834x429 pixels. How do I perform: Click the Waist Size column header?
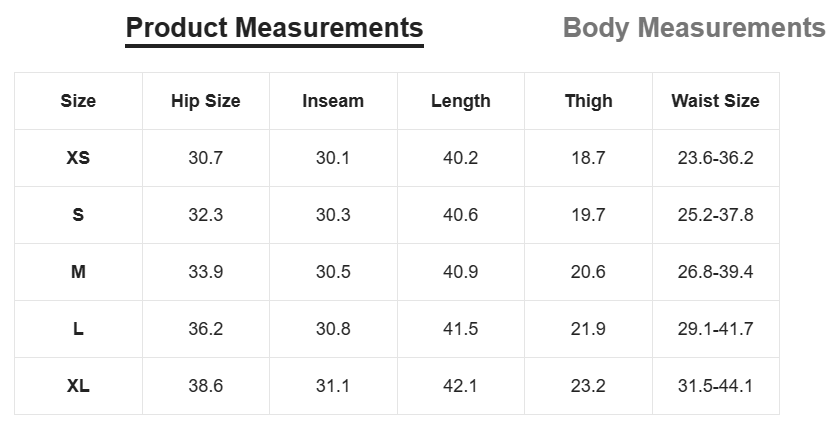pos(715,101)
